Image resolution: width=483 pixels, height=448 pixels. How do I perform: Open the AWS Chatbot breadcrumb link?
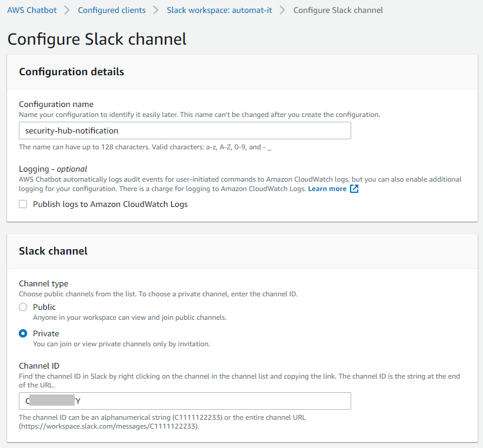click(x=32, y=10)
